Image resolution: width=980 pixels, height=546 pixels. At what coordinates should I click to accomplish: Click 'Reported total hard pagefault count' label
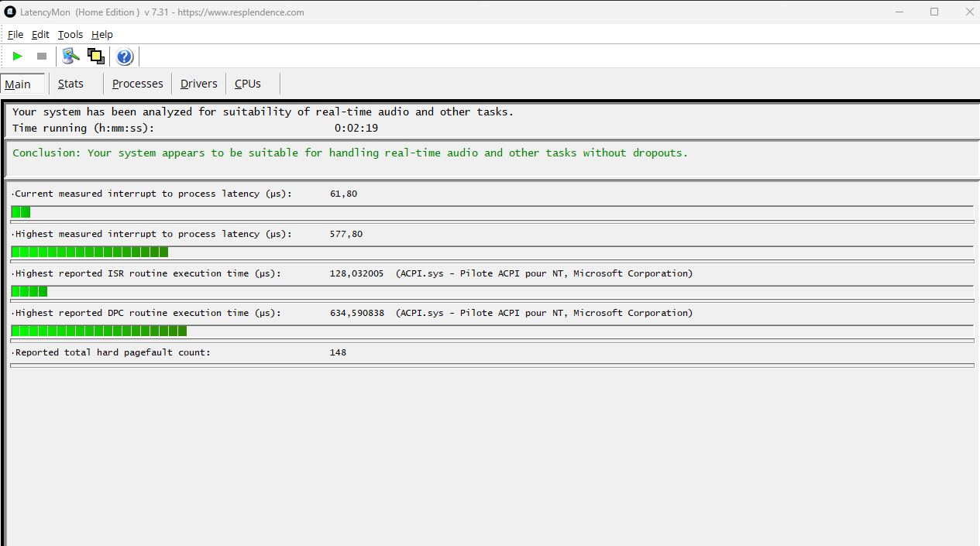pyautogui.click(x=112, y=352)
